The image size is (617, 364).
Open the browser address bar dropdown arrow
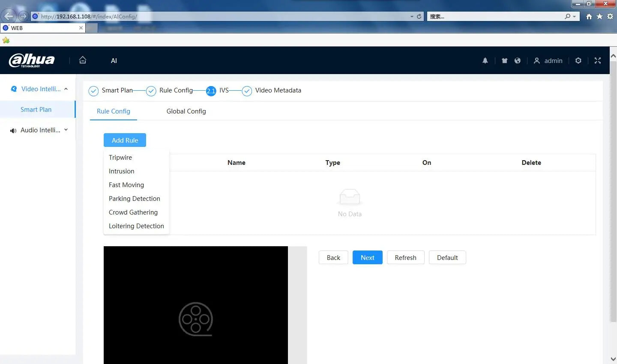[412, 16]
